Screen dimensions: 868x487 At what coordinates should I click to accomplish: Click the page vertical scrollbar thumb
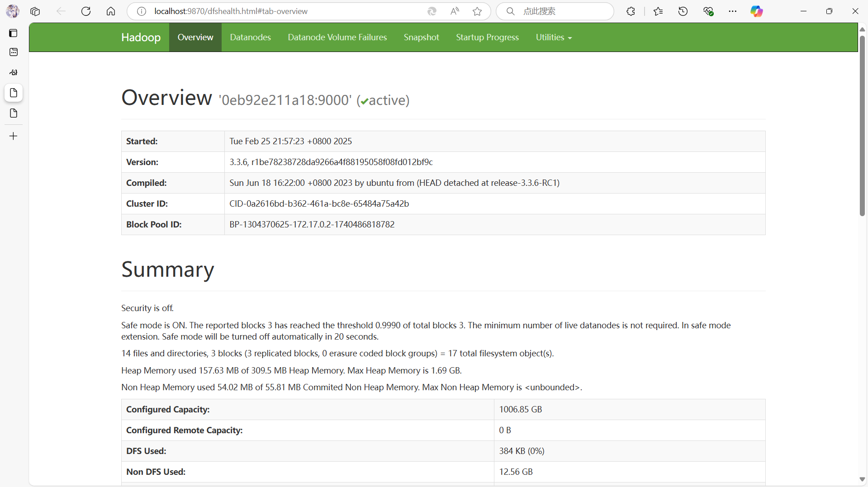862,126
